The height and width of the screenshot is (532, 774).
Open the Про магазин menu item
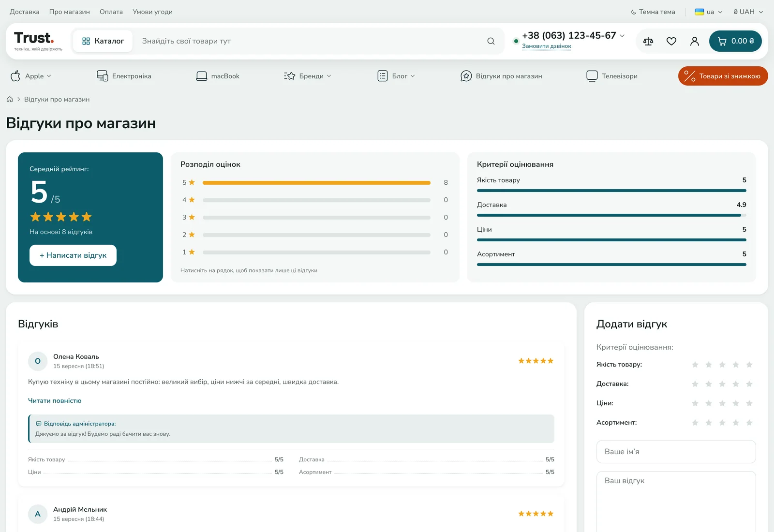pyautogui.click(x=70, y=12)
